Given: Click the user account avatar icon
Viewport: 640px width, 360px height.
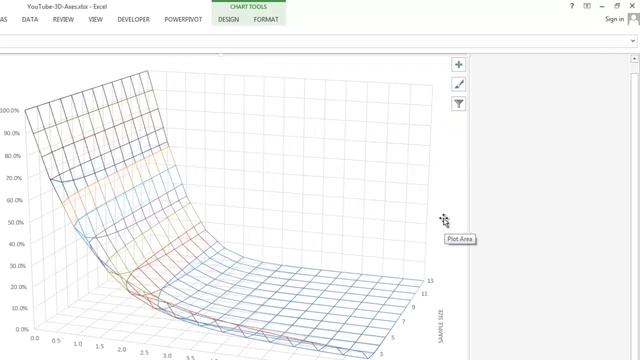Looking at the screenshot, I should coord(634,19).
